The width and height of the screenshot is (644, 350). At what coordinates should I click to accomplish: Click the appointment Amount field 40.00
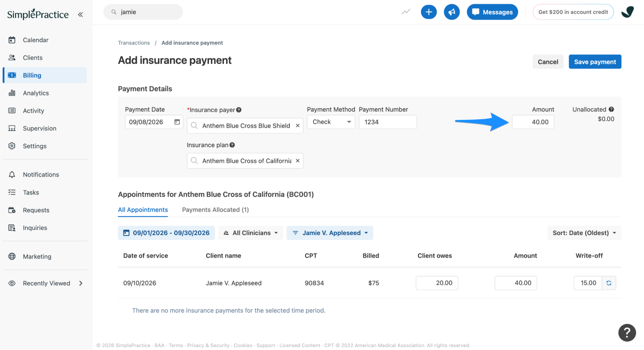516,283
